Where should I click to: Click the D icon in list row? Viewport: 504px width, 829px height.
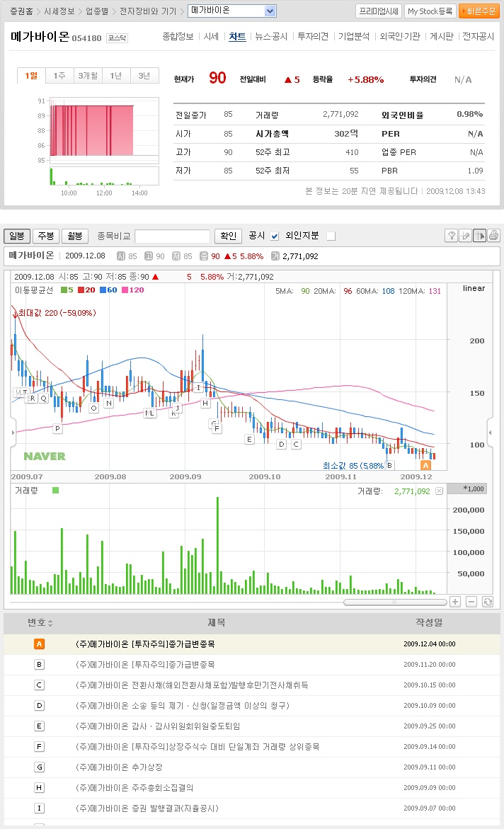tap(39, 705)
